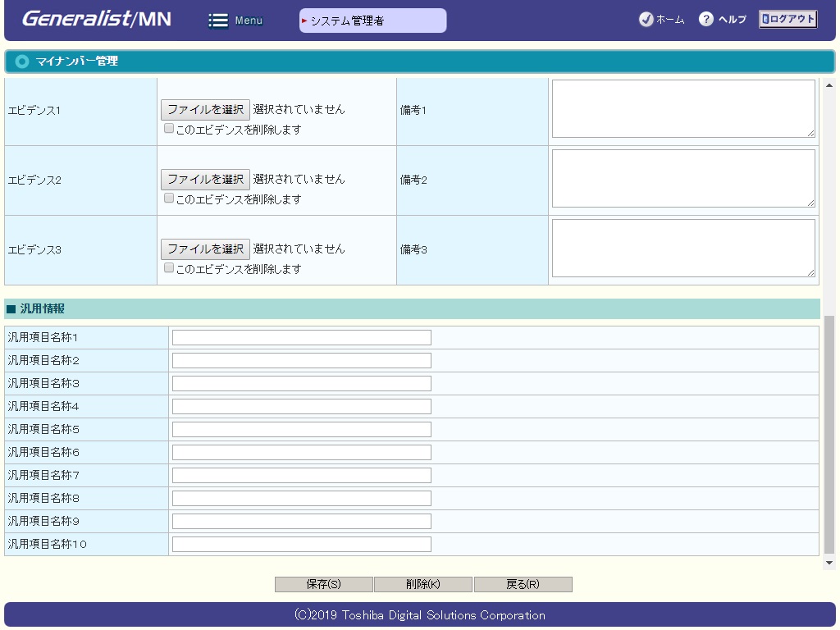Click scrollbar up arrow
This screenshot has width=840, height=630.
829,85
